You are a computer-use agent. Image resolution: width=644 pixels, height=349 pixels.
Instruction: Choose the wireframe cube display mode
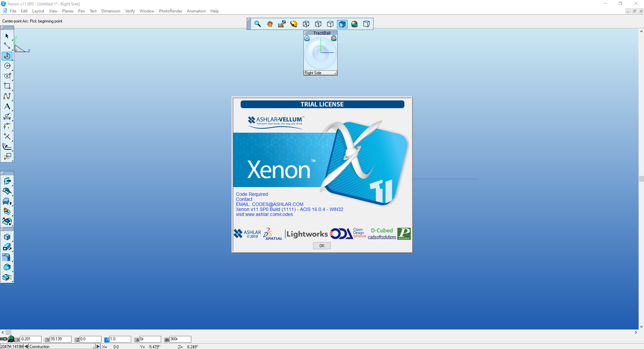click(306, 24)
